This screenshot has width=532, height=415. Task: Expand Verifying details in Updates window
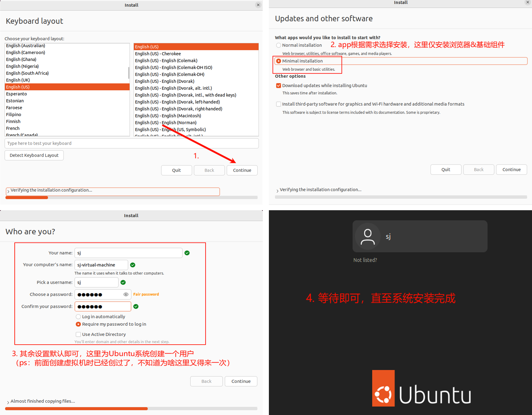tap(277, 190)
